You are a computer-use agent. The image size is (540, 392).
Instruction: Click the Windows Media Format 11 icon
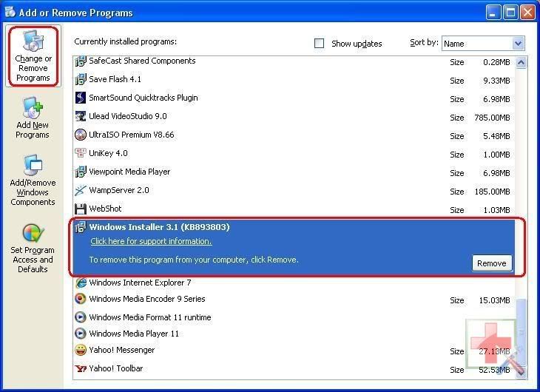coord(81,317)
